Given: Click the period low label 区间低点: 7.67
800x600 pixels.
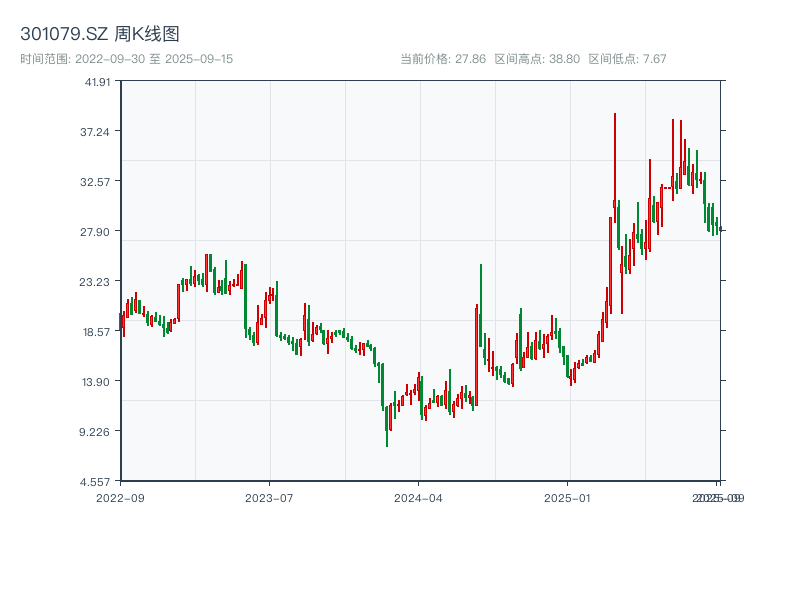Looking at the screenshot, I should [x=628, y=59].
